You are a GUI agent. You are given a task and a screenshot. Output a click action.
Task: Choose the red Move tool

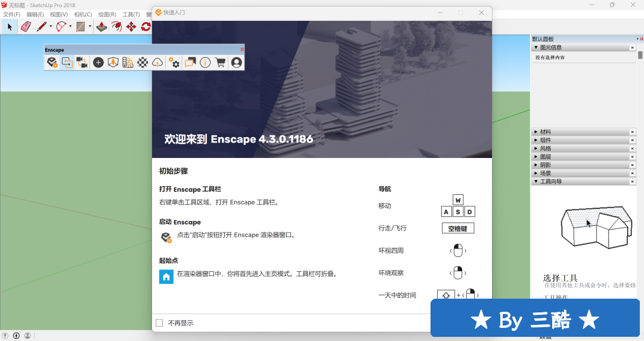coord(131,27)
